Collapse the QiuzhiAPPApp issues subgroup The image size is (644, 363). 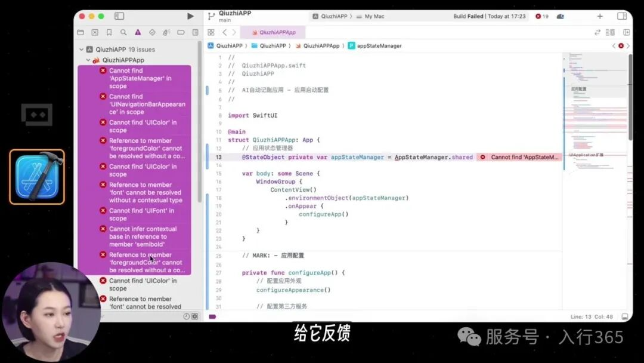coord(88,60)
